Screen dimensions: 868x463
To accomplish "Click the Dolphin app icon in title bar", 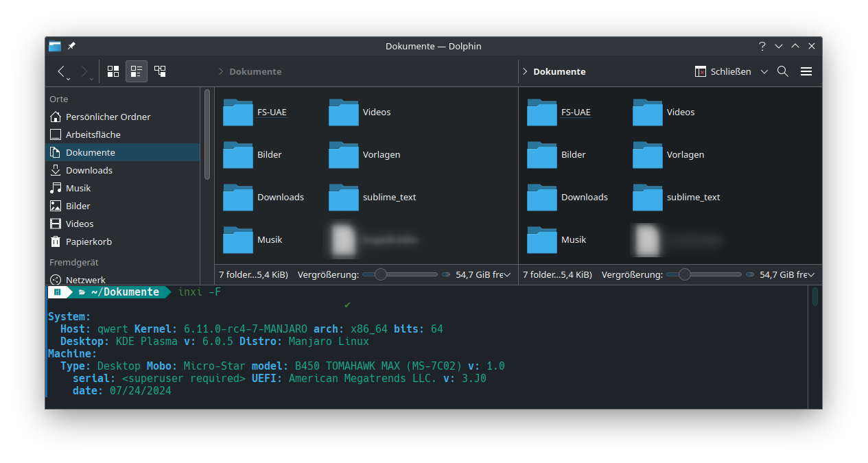I will click(x=55, y=46).
